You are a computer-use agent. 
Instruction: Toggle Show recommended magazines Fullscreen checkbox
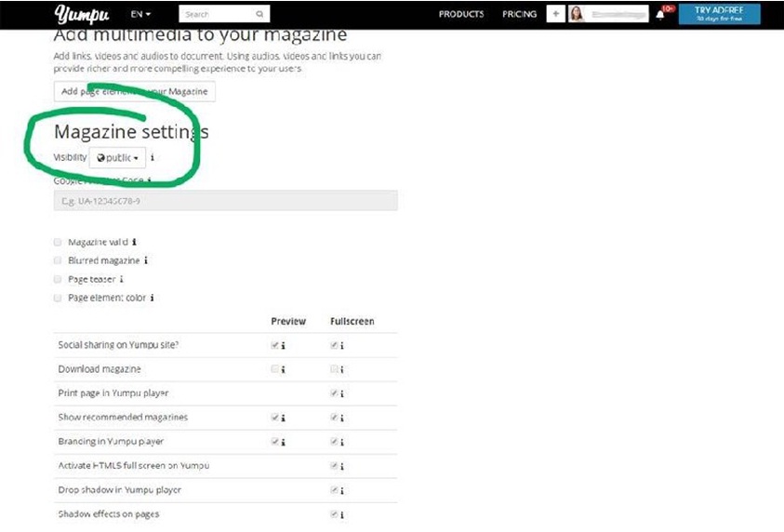pos(334,418)
